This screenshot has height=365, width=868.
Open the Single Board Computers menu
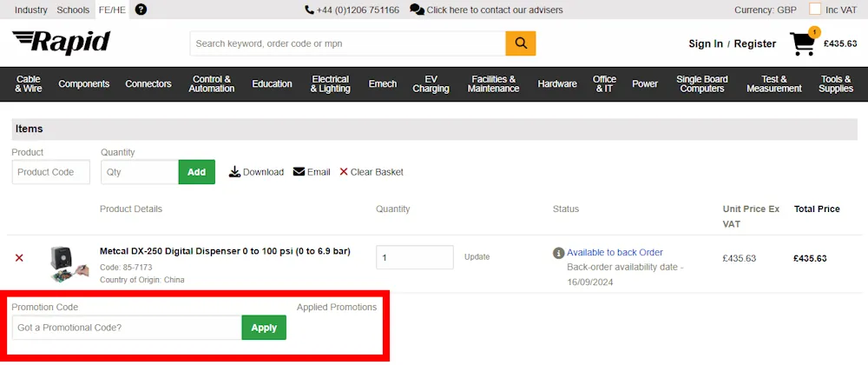click(x=702, y=83)
